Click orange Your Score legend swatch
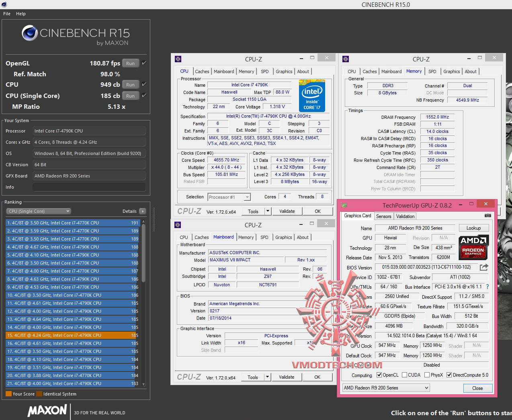 pyautogui.click(x=8, y=394)
